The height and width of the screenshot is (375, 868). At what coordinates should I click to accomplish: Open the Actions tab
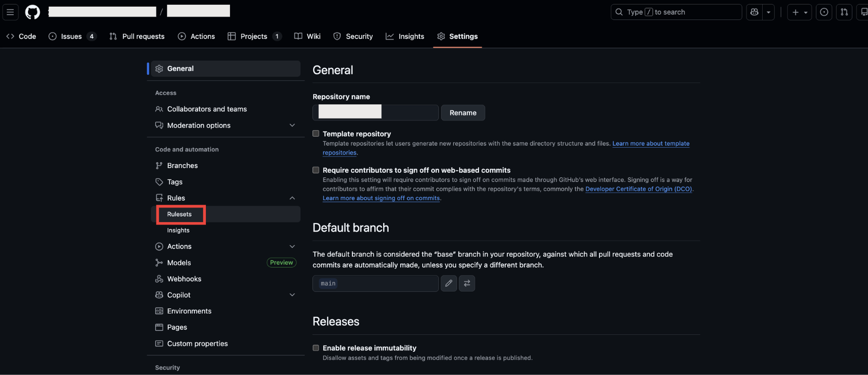pyautogui.click(x=196, y=36)
